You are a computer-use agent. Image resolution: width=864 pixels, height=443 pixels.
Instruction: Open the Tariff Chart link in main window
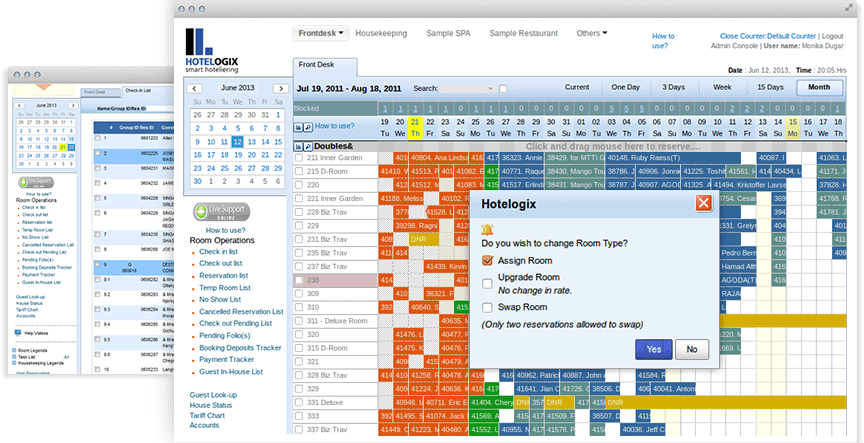pyautogui.click(x=207, y=415)
